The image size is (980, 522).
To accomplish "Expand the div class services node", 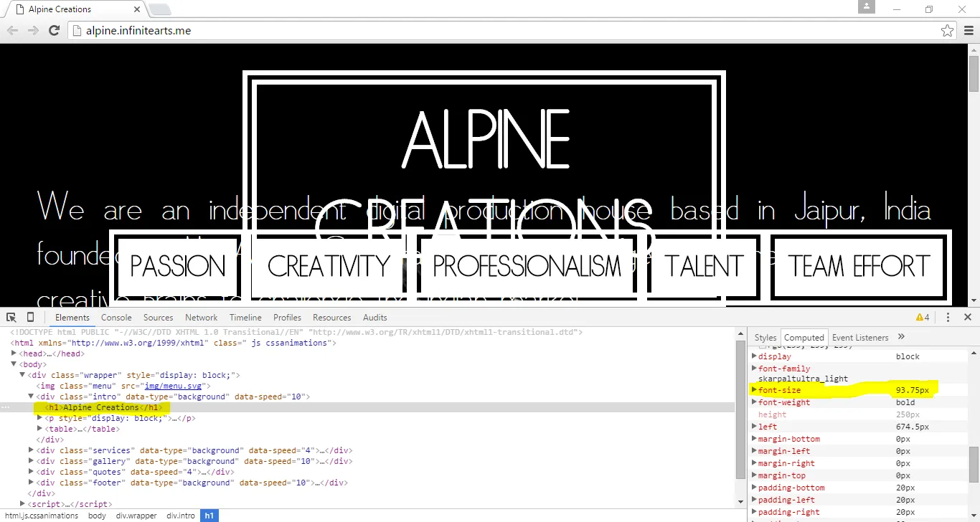I will [32, 450].
